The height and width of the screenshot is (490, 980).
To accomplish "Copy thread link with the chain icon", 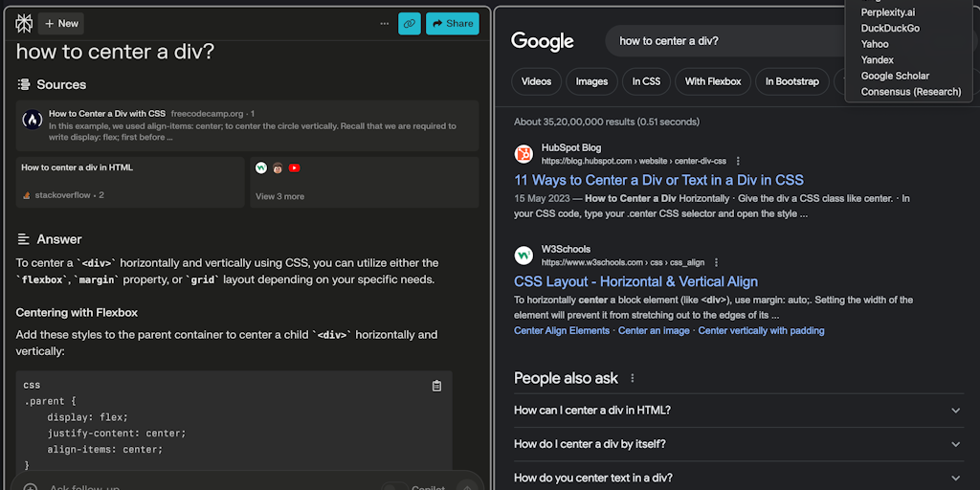I will 410,23.
